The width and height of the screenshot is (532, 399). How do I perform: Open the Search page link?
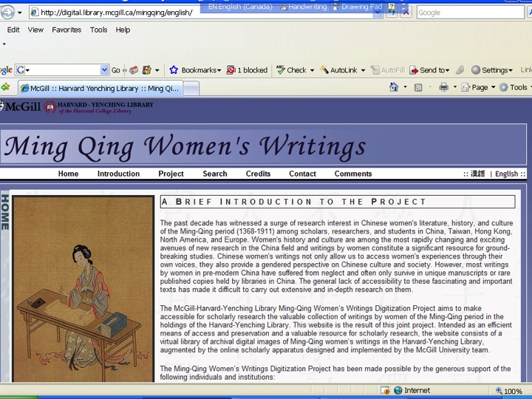click(215, 174)
